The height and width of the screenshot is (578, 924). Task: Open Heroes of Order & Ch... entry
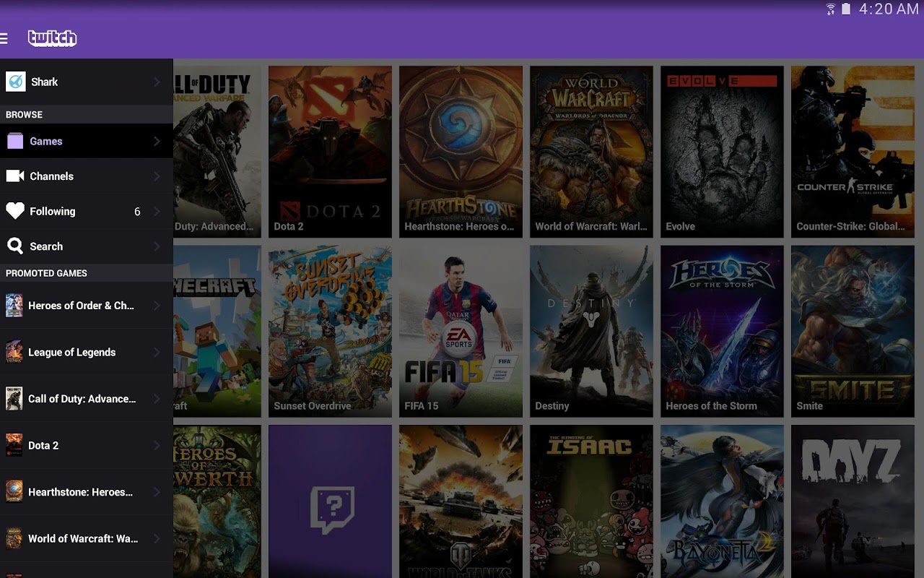87,306
